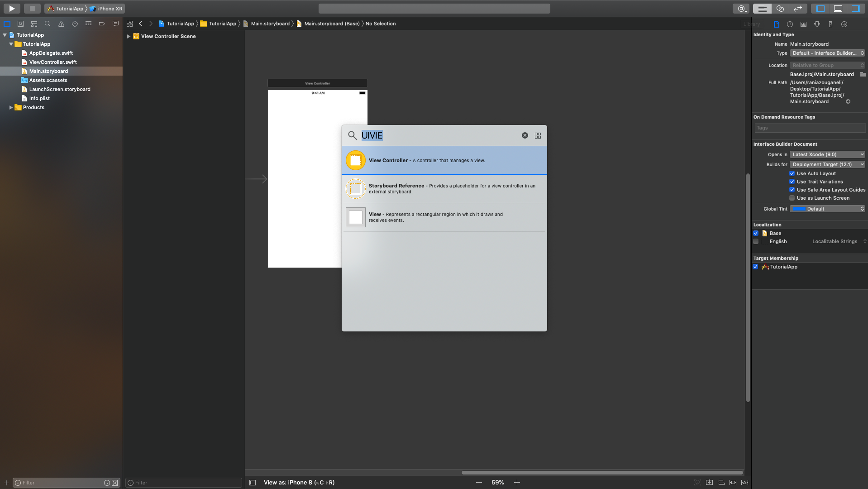This screenshot has width=868, height=489.
Task: Click the On Demand Resource Tags field
Action: [x=810, y=128]
